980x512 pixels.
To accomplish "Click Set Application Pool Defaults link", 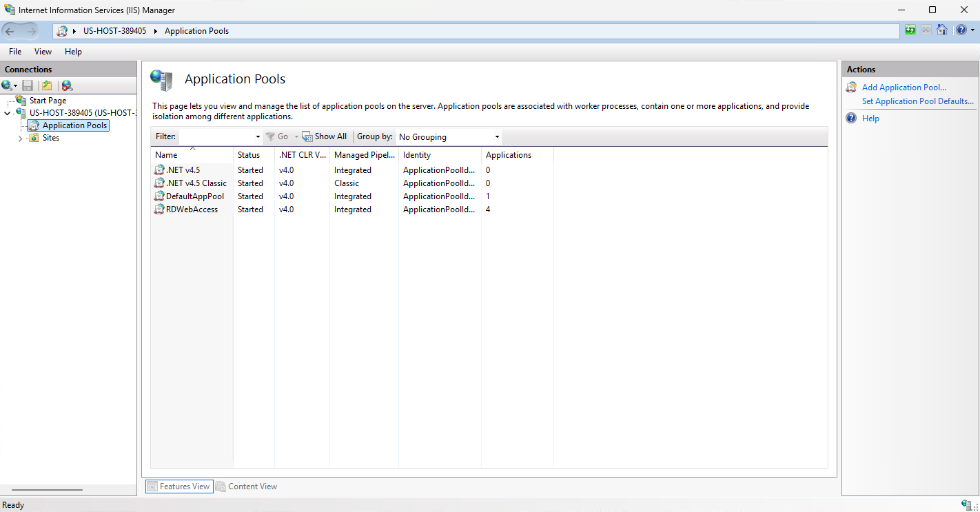I will [x=918, y=101].
